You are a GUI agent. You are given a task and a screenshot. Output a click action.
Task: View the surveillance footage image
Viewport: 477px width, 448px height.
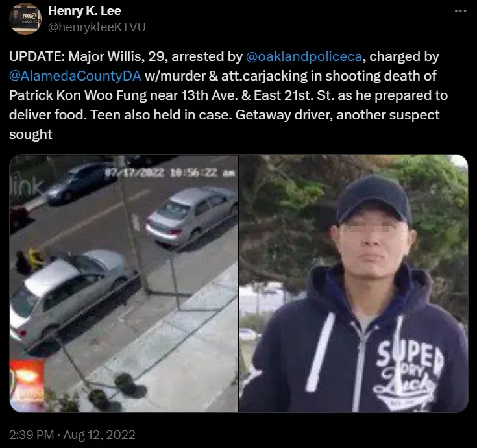coord(123,283)
